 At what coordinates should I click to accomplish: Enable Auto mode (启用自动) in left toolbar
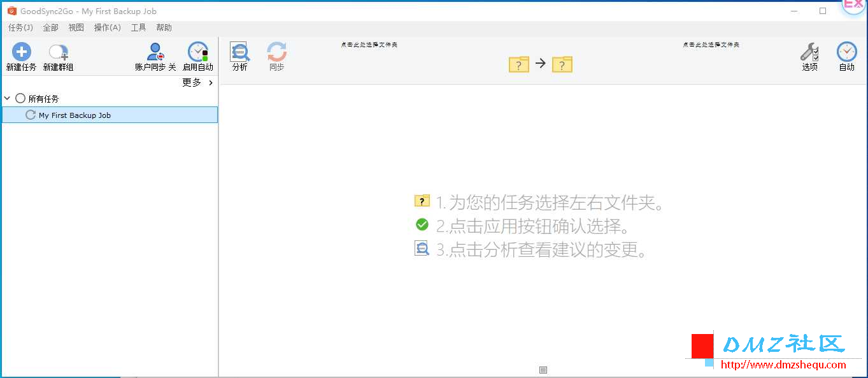point(198,52)
